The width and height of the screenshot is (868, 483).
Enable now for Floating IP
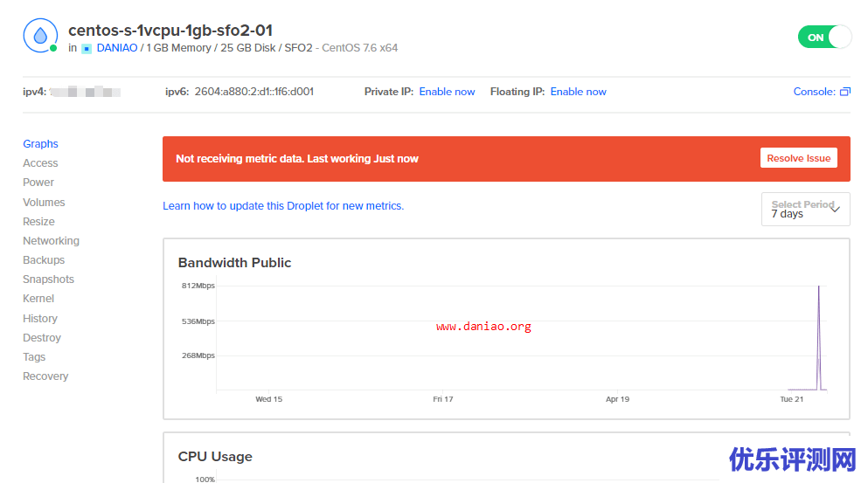578,92
